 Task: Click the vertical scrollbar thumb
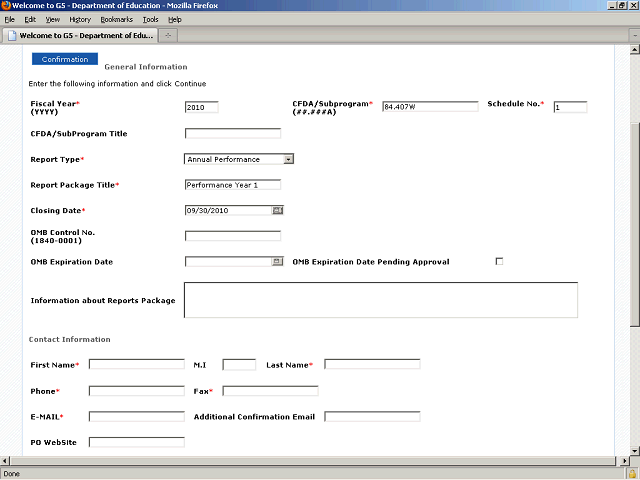point(634,224)
